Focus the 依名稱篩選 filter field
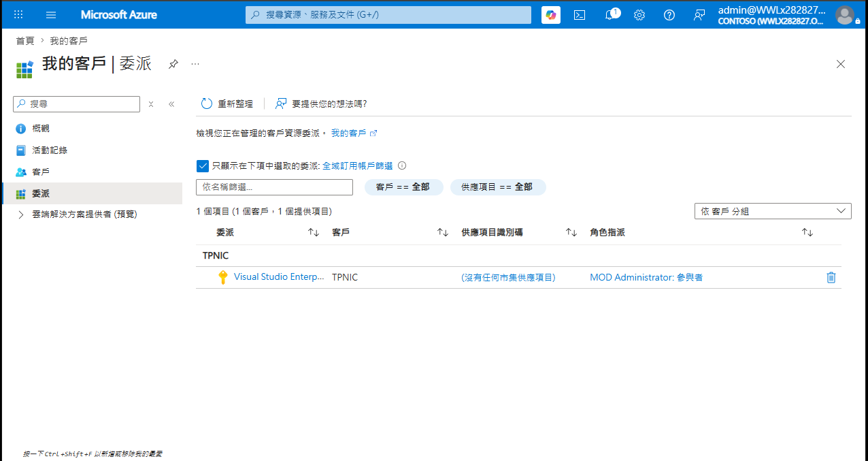This screenshot has width=868, height=461. point(274,187)
